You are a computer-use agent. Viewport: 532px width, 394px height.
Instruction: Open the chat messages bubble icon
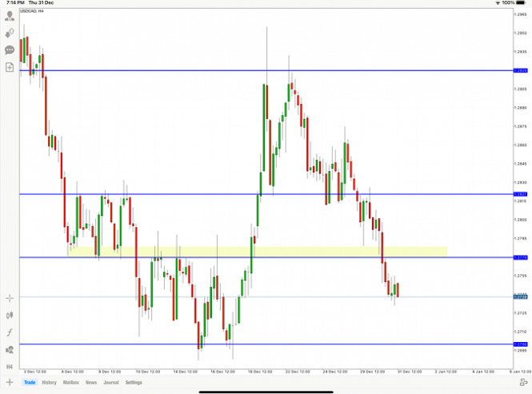(10, 50)
